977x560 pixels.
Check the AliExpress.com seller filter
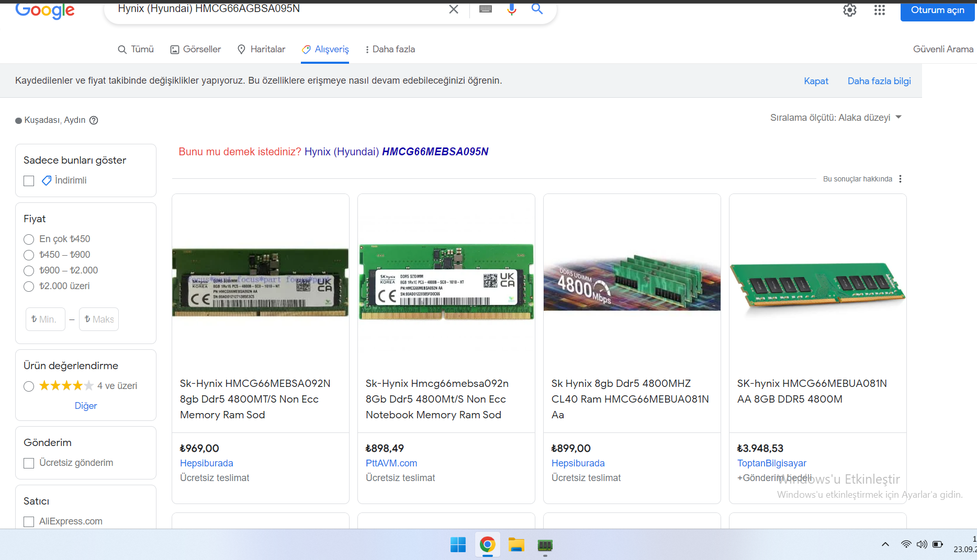29,522
